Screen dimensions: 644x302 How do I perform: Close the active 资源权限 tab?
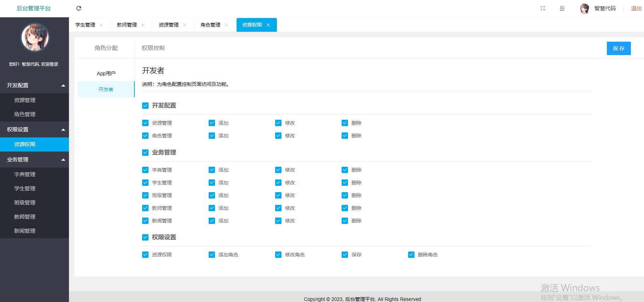pyautogui.click(x=268, y=25)
